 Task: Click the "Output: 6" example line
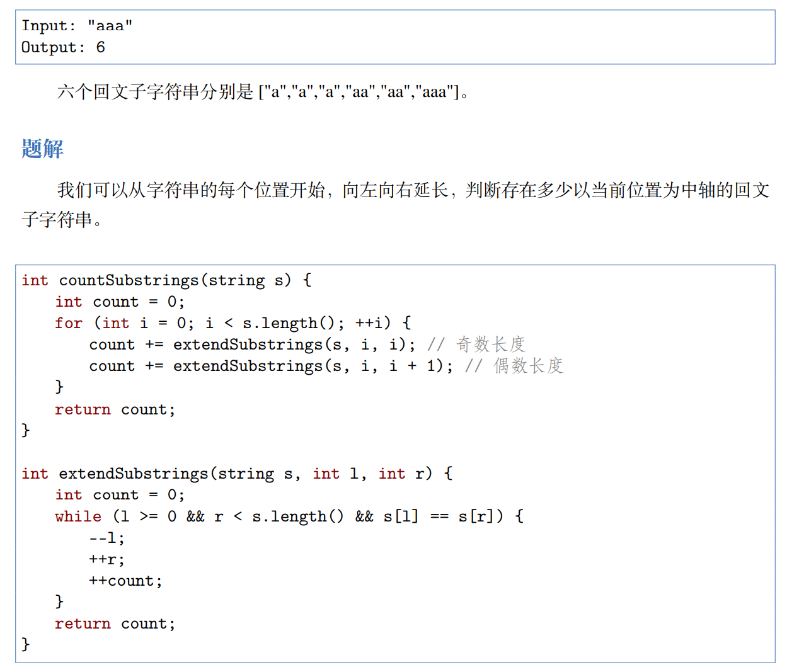(x=63, y=47)
